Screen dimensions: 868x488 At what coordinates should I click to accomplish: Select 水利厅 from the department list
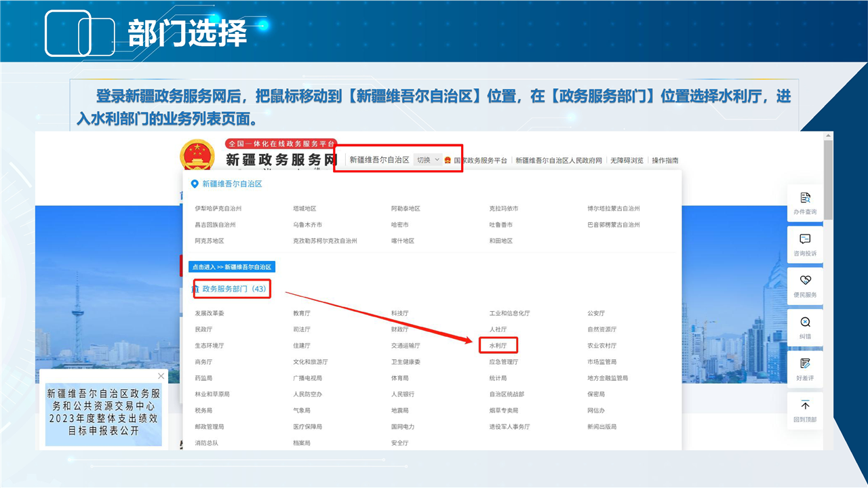(498, 346)
